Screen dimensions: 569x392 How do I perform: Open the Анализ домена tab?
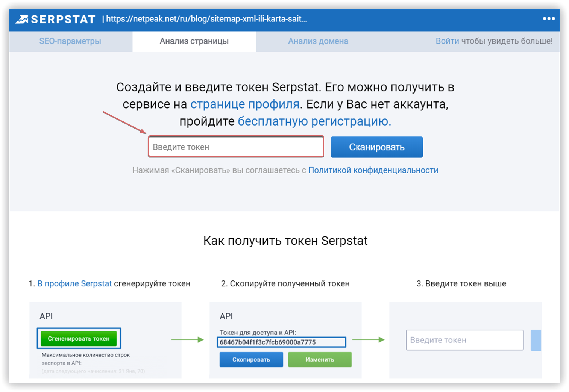(x=318, y=41)
